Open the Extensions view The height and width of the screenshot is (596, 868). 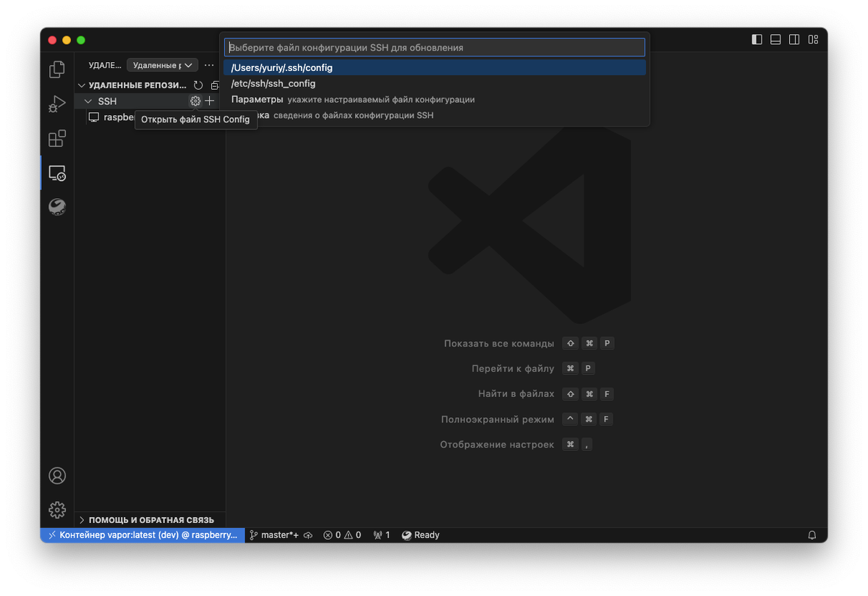click(x=57, y=138)
